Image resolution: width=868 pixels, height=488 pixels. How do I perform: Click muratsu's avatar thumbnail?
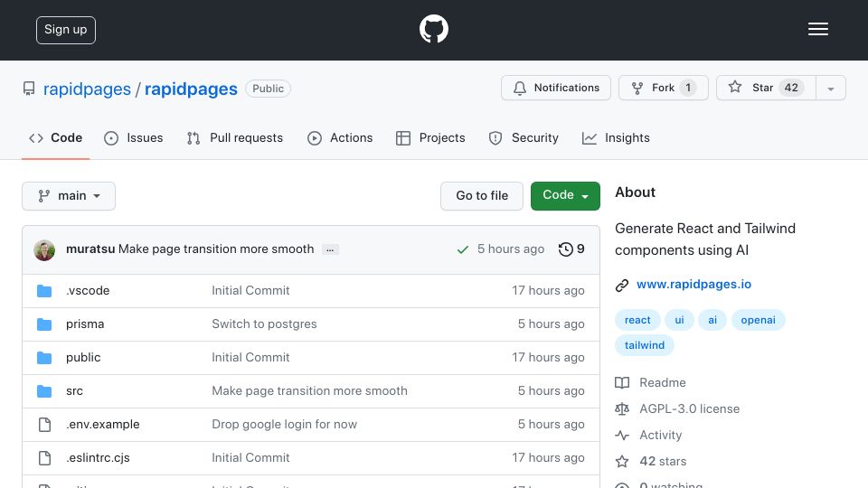[44, 250]
